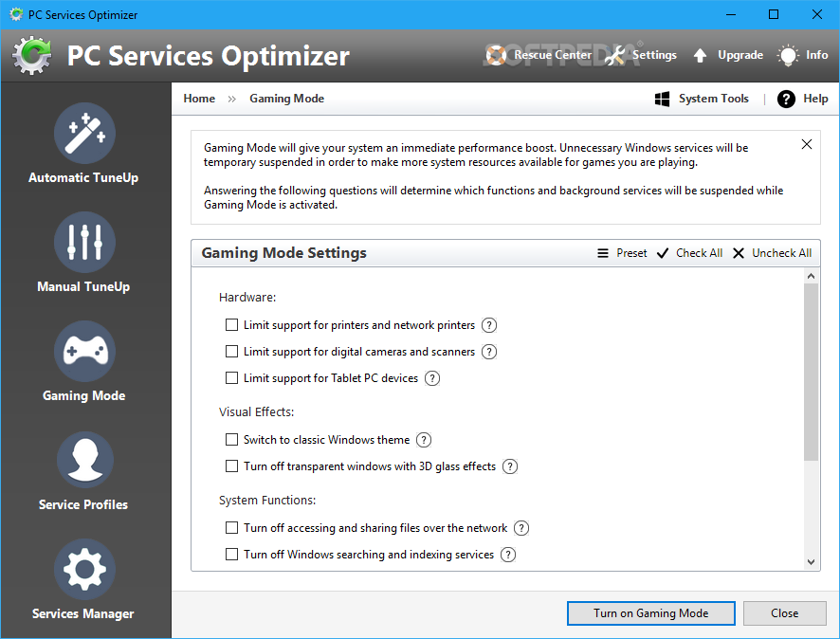Open the System Tools menu
This screenshot has width=840, height=639.
(x=702, y=99)
